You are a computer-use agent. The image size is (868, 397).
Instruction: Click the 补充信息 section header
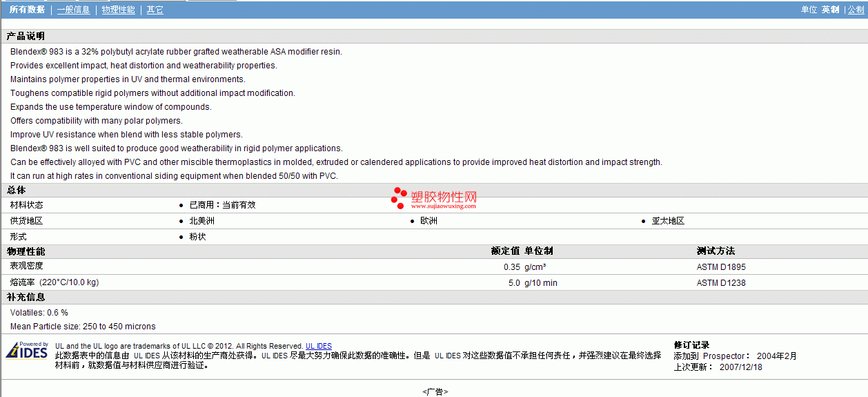click(x=26, y=297)
